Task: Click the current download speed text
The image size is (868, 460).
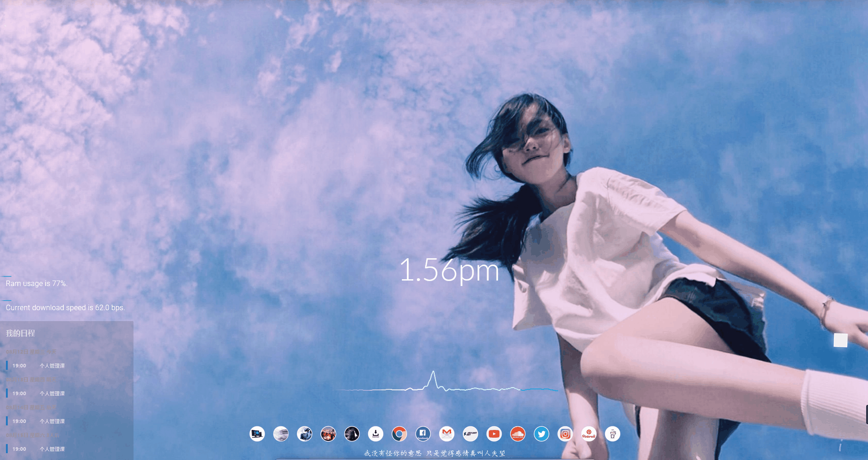Action: click(65, 307)
